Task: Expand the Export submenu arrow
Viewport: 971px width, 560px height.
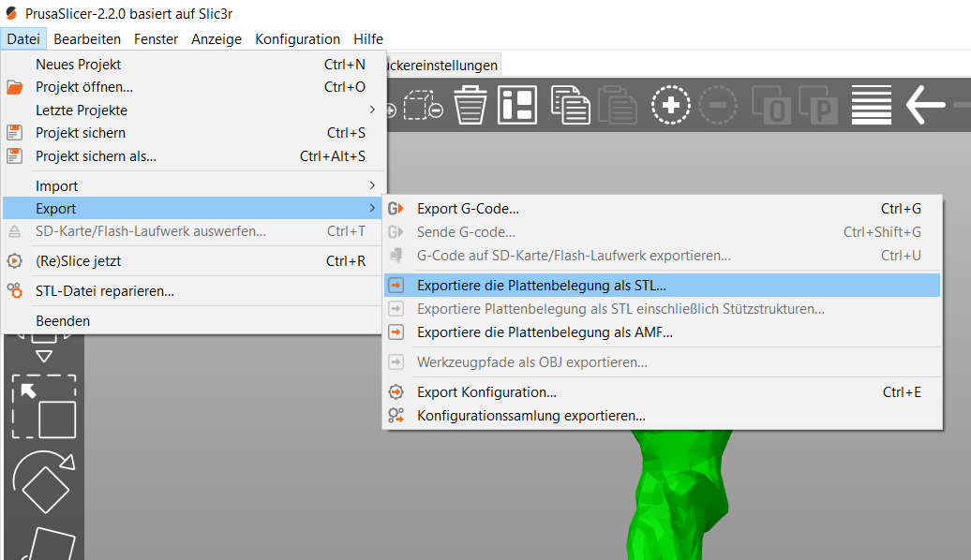Action: coord(372,209)
